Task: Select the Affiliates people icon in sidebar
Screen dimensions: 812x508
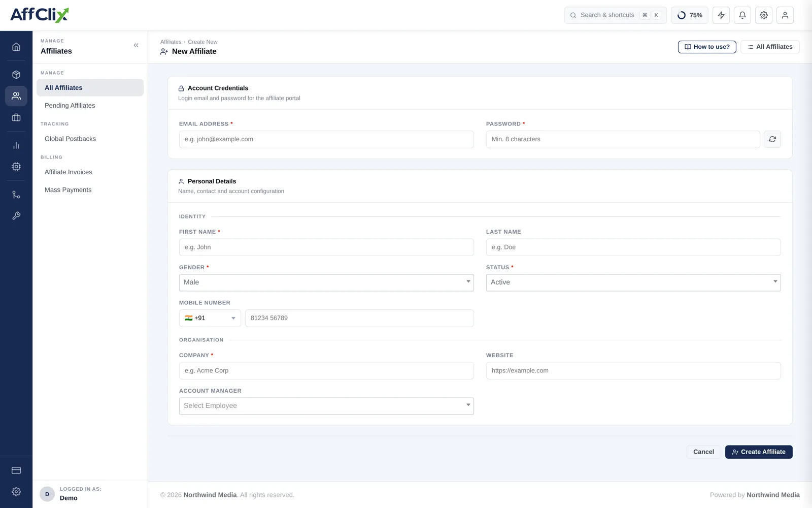Action: [x=16, y=96]
